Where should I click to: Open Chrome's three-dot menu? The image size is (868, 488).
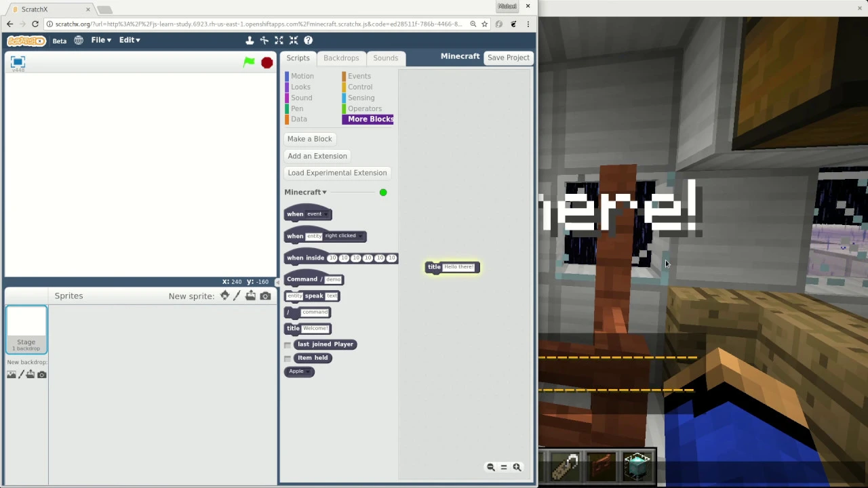[528, 24]
